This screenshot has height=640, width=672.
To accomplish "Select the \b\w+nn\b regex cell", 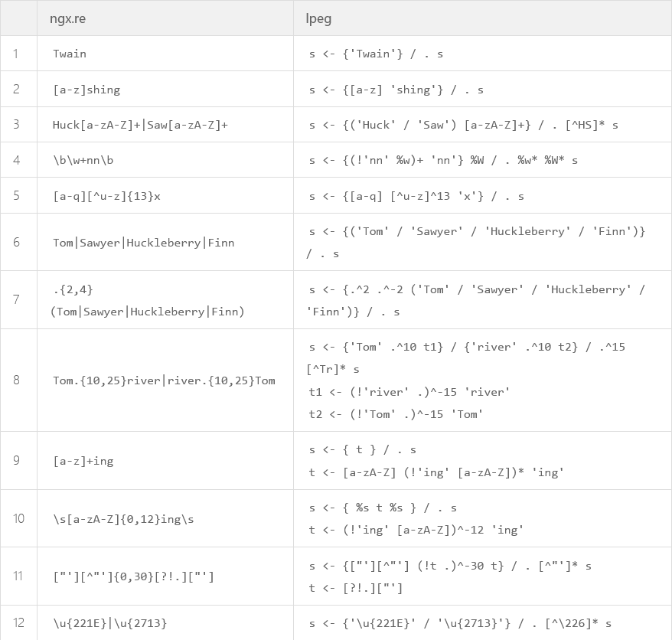I will pyautogui.click(x=165, y=160).
